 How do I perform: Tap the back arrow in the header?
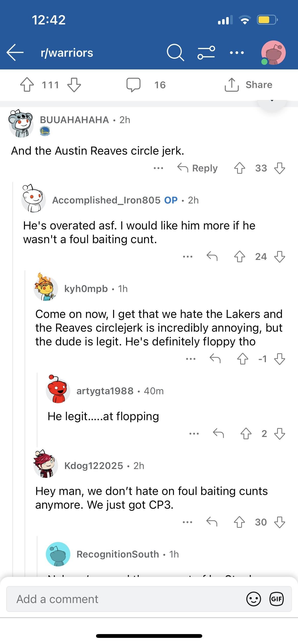[15, 52]
